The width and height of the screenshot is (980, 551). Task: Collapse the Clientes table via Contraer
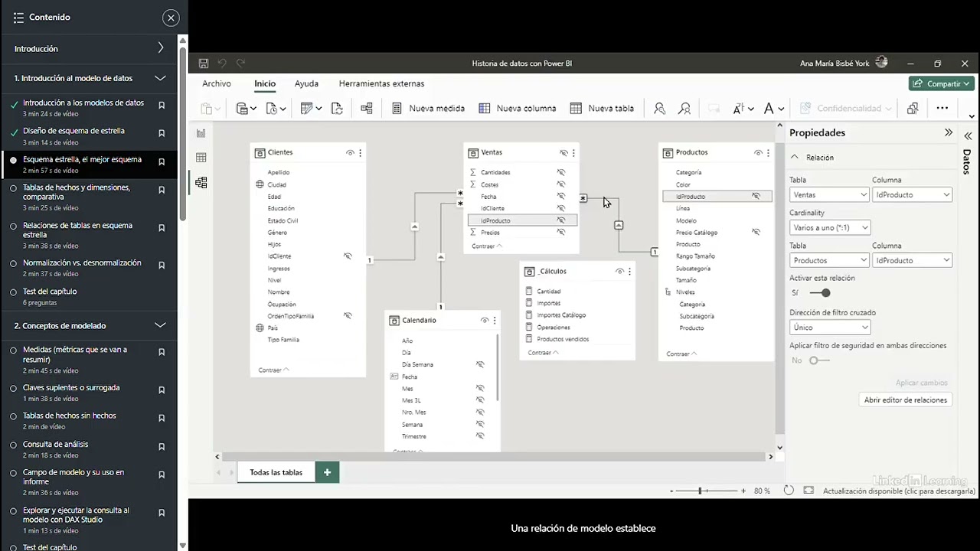click(x=273, y=370)
